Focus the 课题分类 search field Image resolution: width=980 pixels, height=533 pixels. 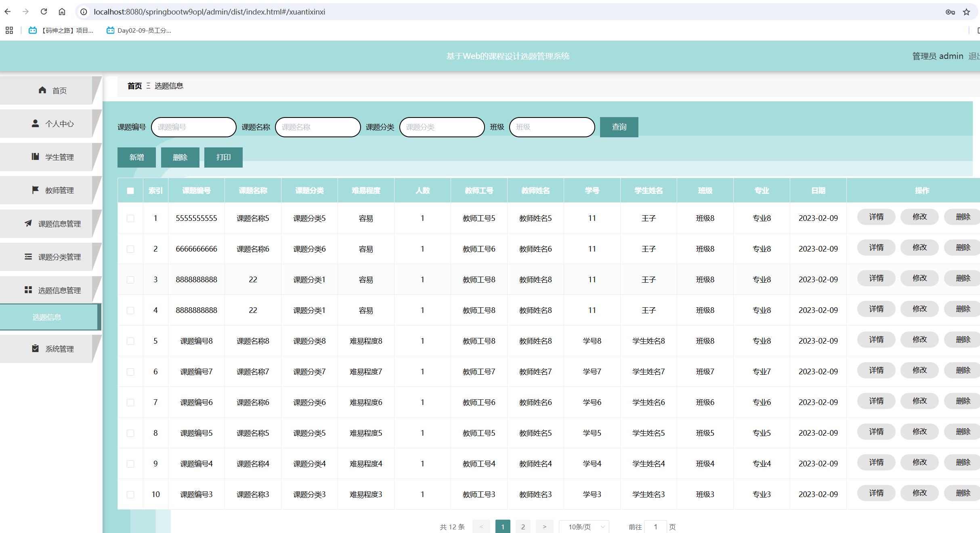click(x=442, y=127)
